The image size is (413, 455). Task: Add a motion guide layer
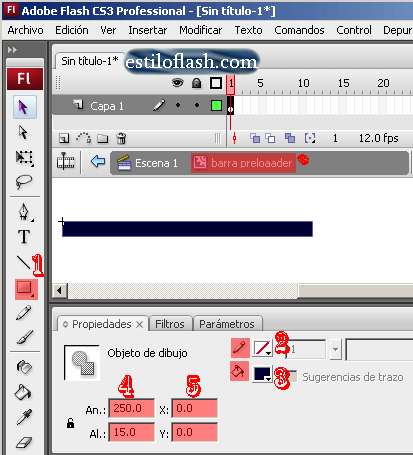(x=83, y=138)
